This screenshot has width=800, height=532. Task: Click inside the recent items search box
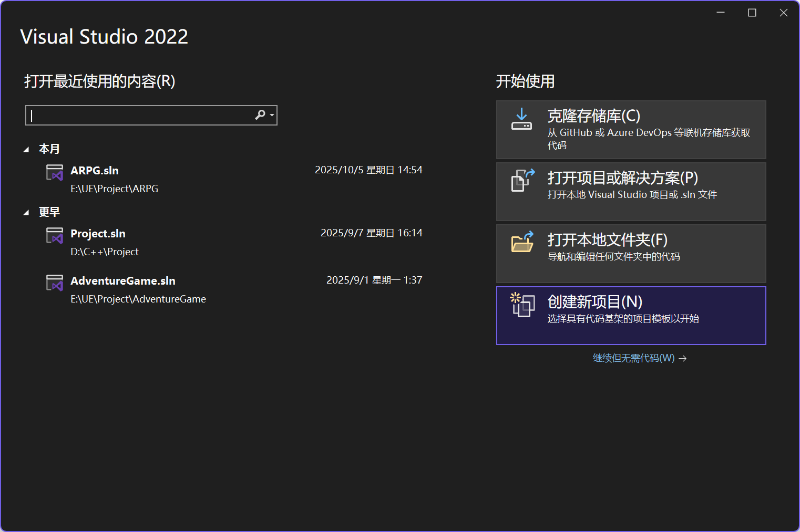tap(137, 115)
